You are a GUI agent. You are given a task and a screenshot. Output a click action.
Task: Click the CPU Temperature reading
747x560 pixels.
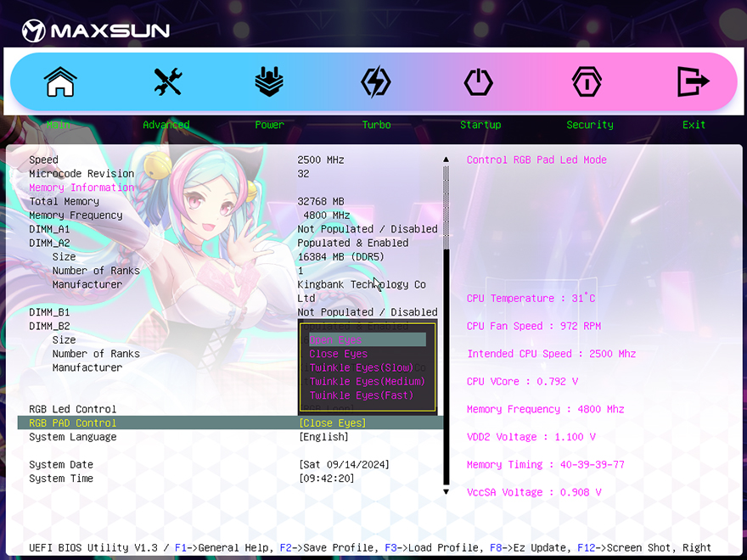531,298
